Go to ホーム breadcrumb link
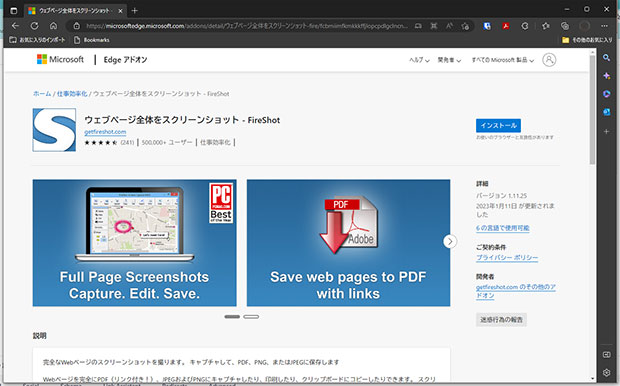The width and height of the screenshot is (620, 386). pyautogui.click(x=42, y=94)
